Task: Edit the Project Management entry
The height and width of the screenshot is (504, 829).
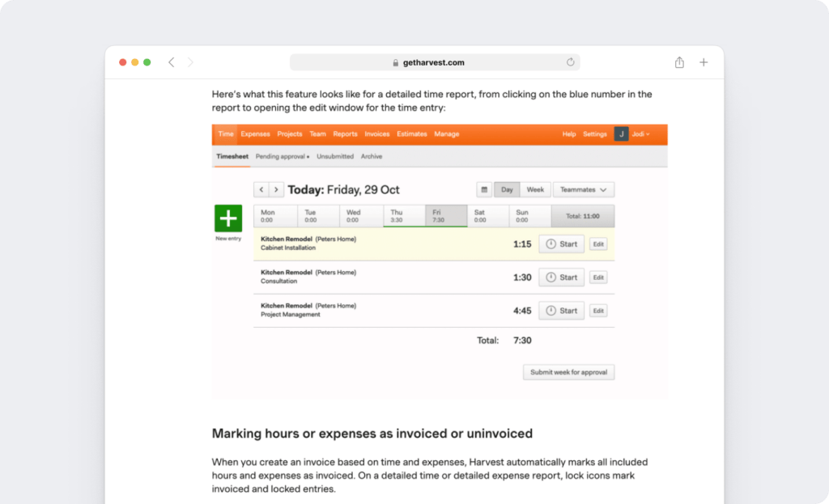Action: pos(597,311)
